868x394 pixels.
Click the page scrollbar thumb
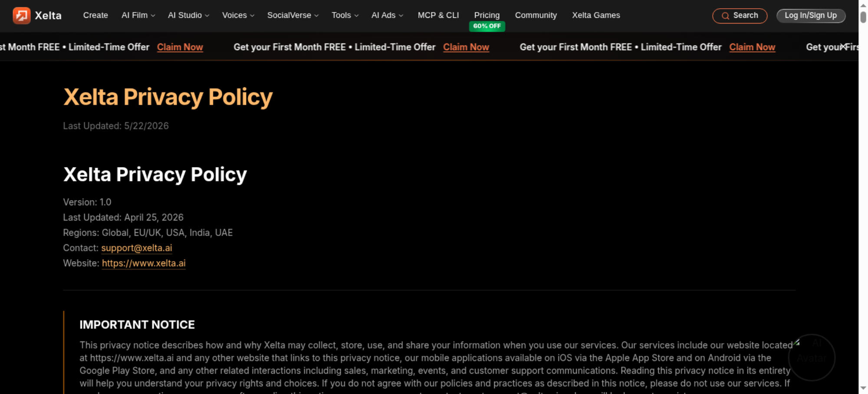click(863, 17)
